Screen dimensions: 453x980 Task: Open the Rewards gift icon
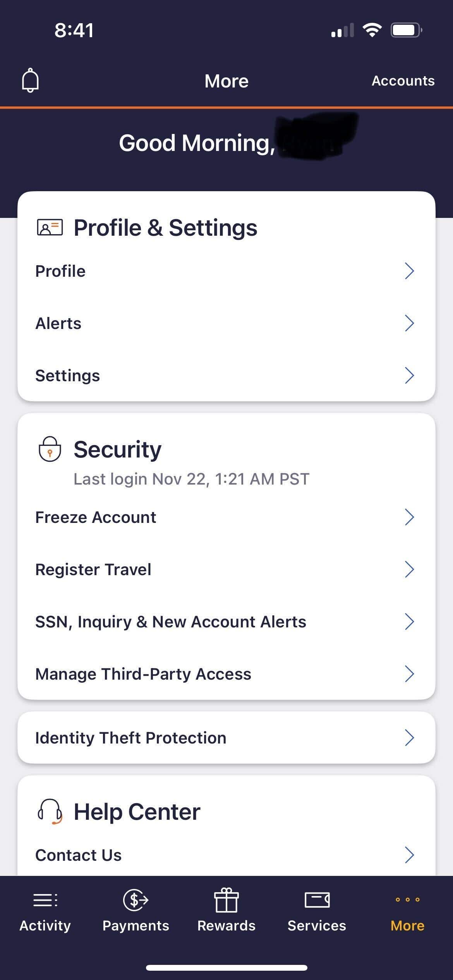tap(226, 900)
